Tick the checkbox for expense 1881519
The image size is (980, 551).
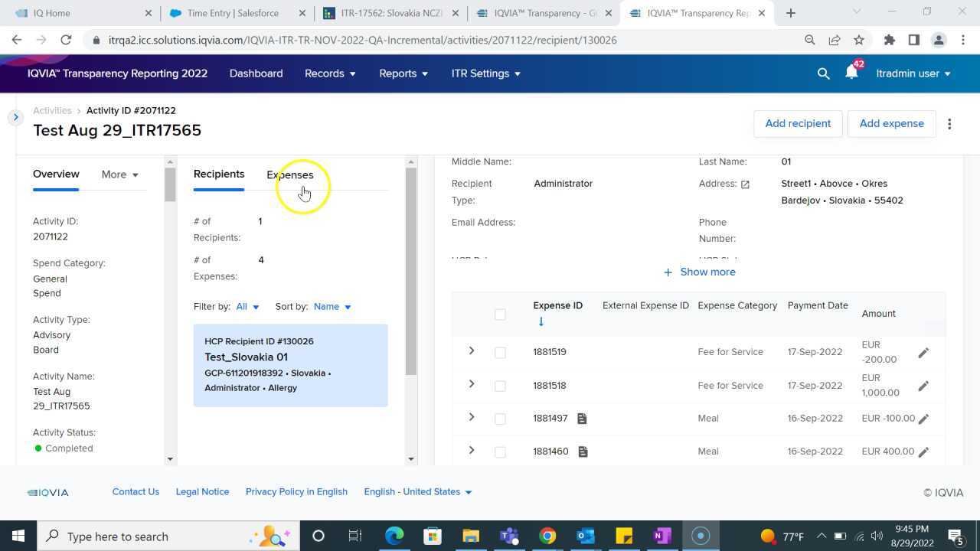click(x=500, y=353)
